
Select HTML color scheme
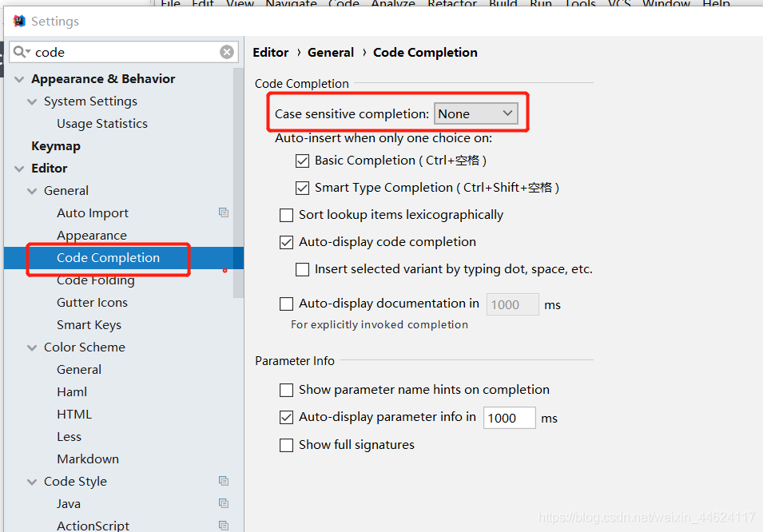pyautogui.click(x=74, y=415)
